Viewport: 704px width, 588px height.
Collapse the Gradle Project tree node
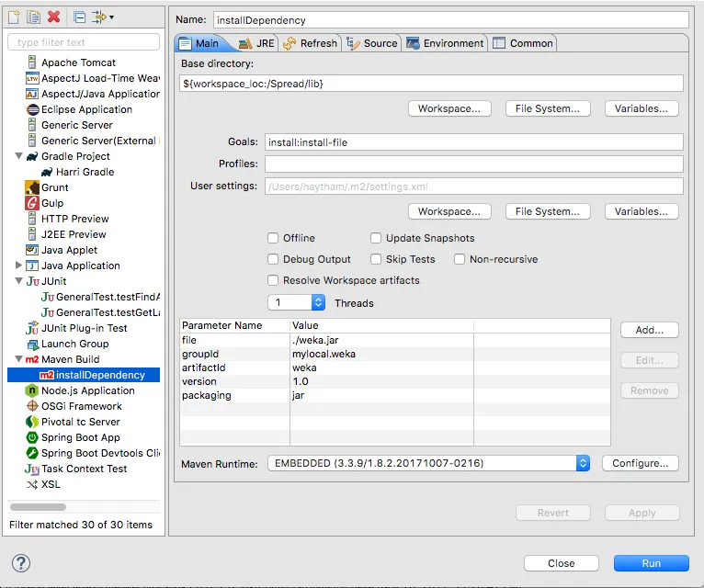pyautogui.click(x=19, y=156)
